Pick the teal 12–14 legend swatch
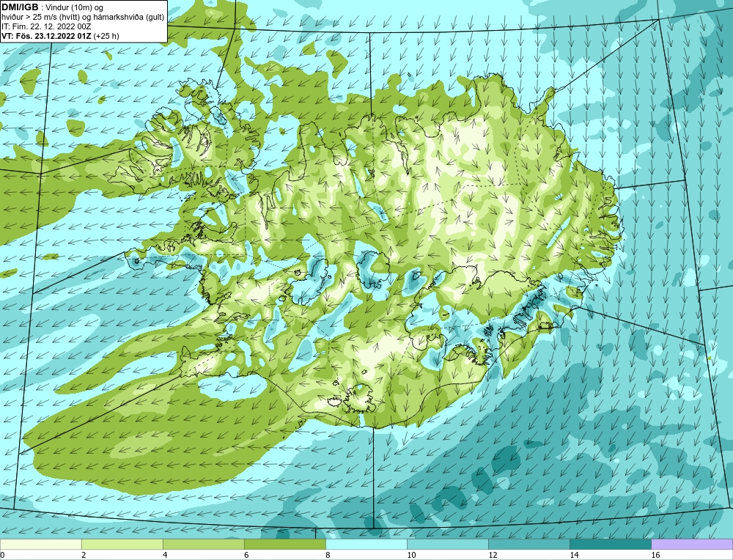This screenshot has width=733, height=560. click(528, 544)
